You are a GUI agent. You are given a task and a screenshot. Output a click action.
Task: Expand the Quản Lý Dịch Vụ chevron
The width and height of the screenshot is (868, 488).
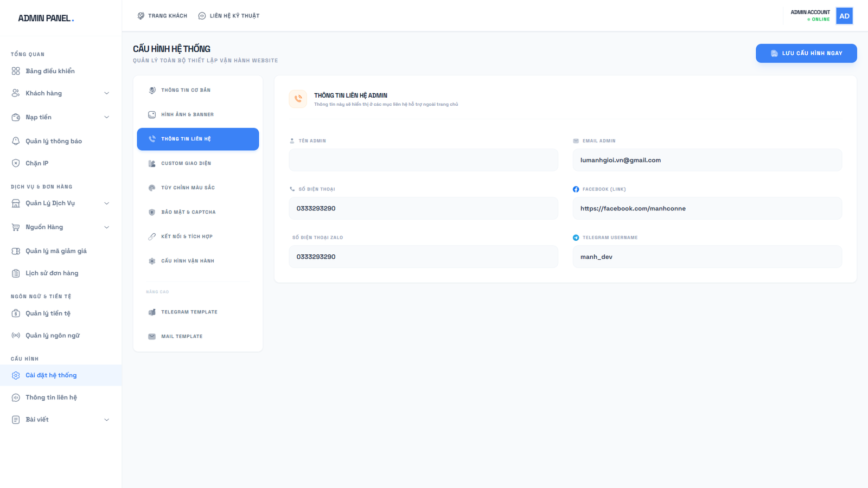click(106, 203)
